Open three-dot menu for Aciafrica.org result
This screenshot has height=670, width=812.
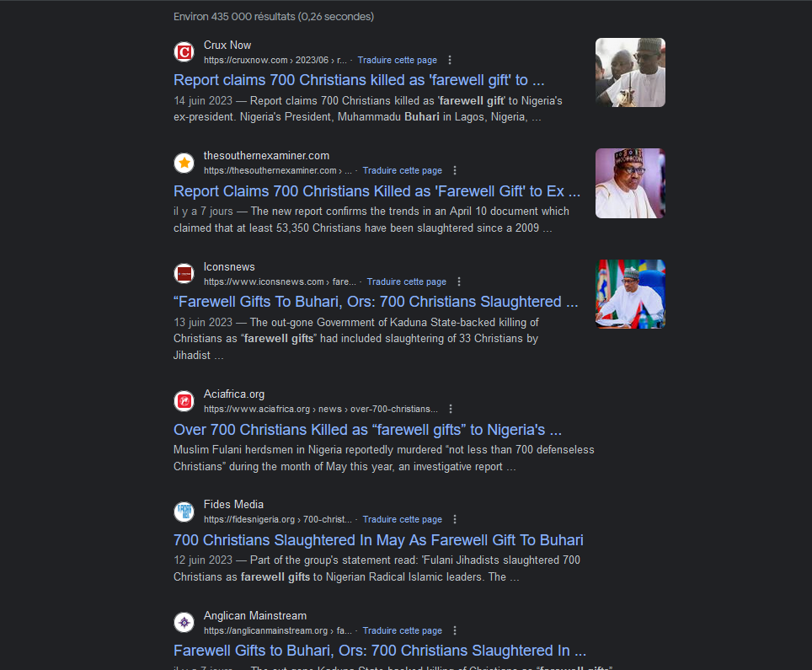coord(451,409)
